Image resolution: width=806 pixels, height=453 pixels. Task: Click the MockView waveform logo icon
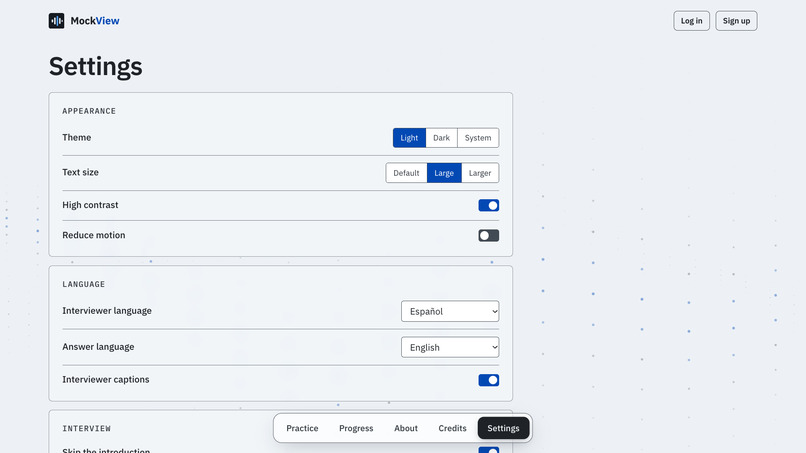click(57, 21)
